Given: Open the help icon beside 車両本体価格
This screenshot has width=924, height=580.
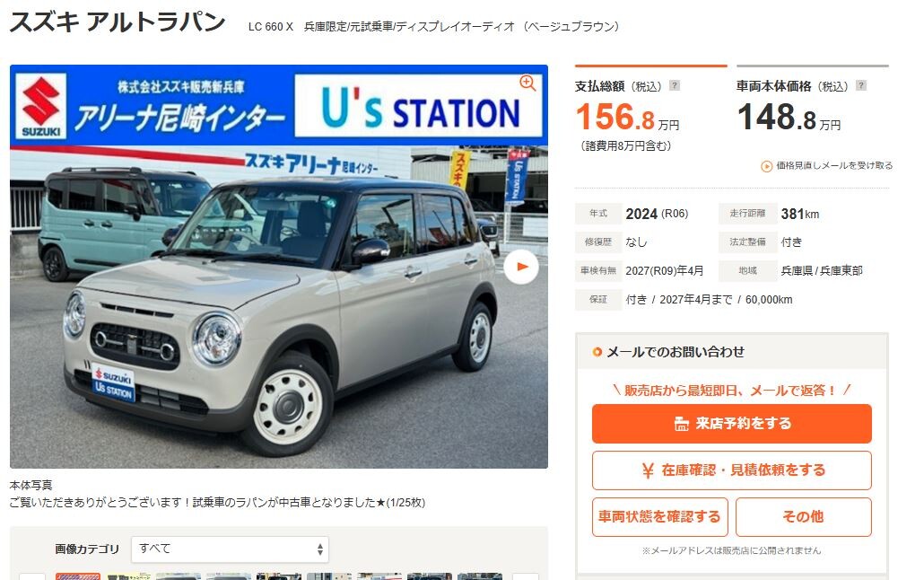Looking at the screenshot, I should tap(861, 85).
